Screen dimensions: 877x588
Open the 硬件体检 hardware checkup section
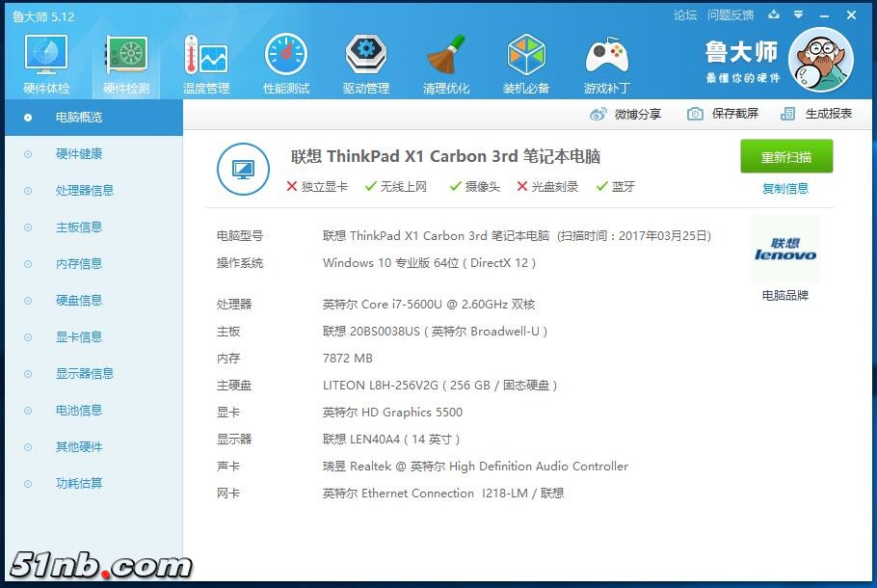[45, 65]
